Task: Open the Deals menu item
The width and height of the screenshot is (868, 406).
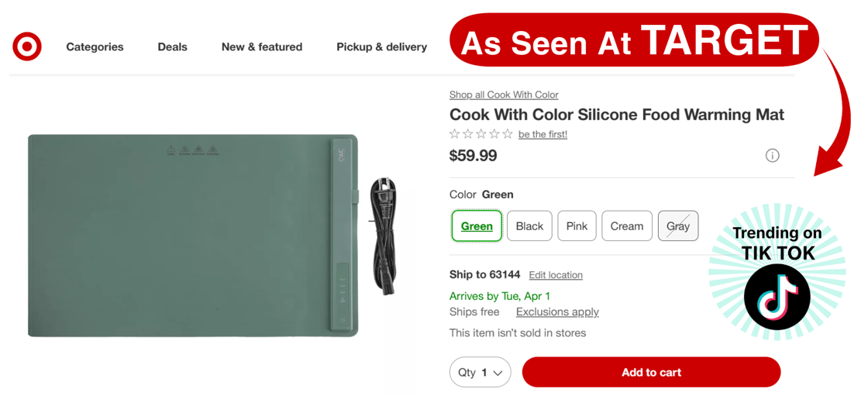Action: [x=172, y=46]
